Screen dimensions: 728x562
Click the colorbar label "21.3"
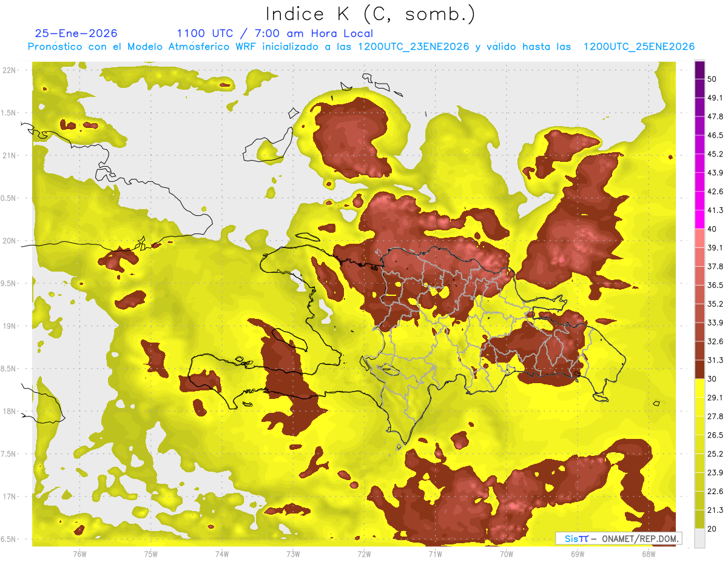(x=715, y=510)
